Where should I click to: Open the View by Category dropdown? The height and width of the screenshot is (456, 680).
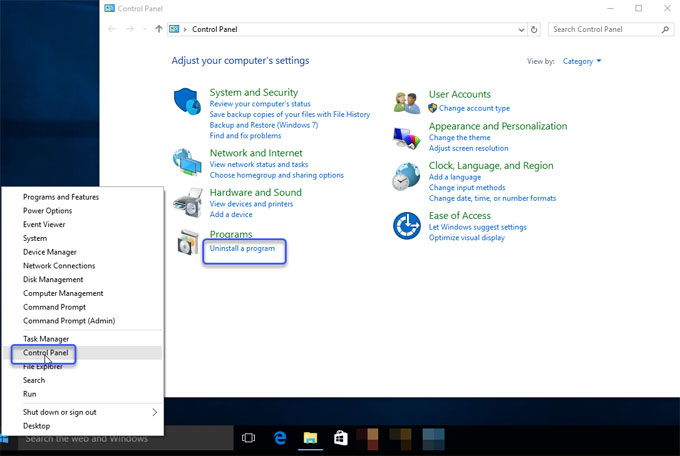(582, 61)
